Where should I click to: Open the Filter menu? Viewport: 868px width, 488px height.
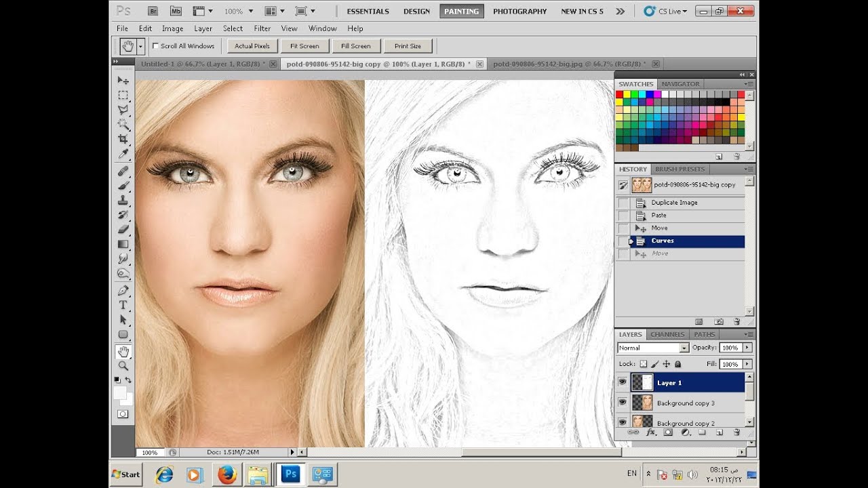[x=262, y=28]
